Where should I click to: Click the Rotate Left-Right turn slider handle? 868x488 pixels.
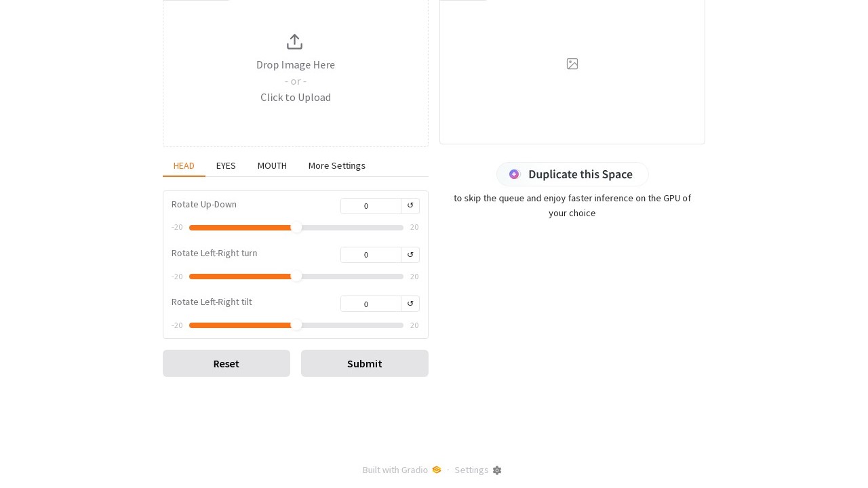296,277
